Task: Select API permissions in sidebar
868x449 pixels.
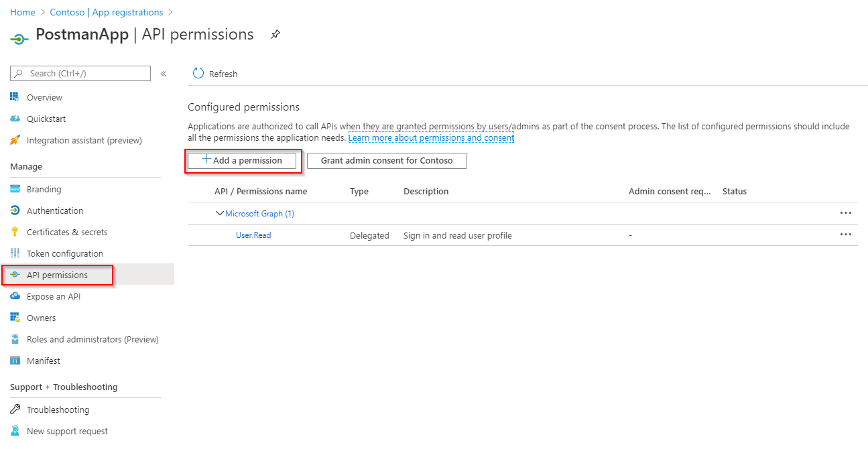Action: tap(58, 275)
